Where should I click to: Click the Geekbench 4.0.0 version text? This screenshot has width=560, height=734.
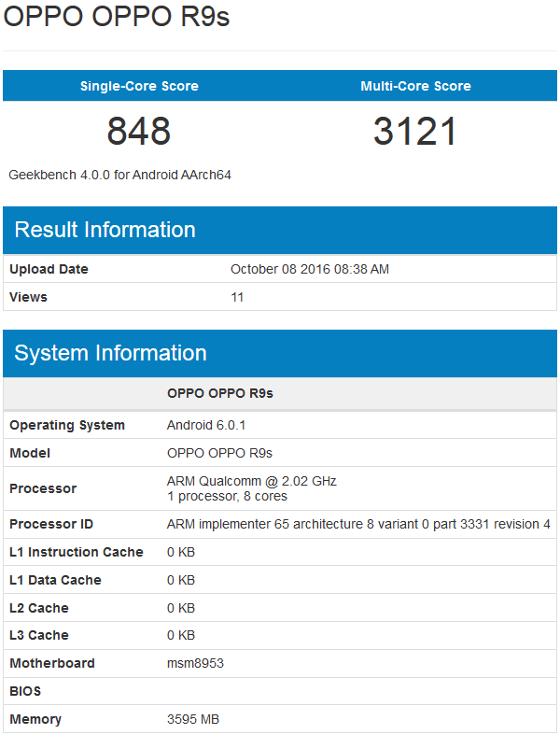click(x=119, y=175)
